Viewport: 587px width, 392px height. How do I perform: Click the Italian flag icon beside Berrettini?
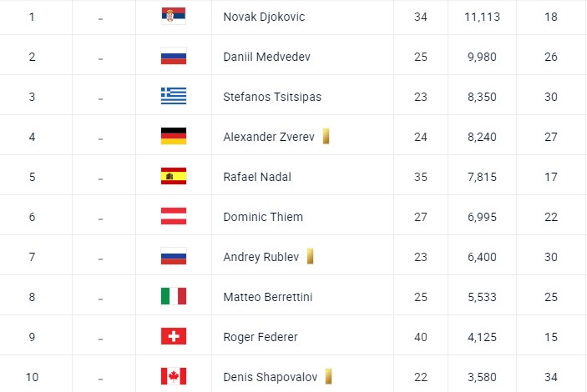(174, 296)
